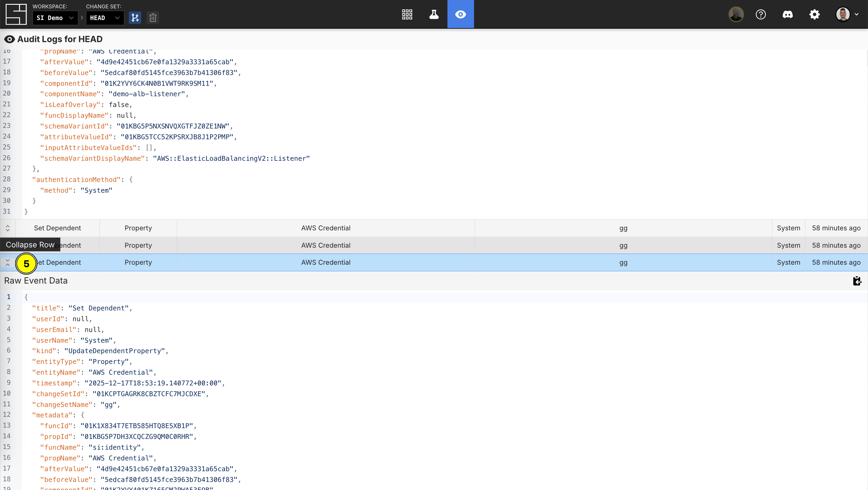Open the Discord link icon
Image resolution: width=868 pixels, height=490 pixels.
pos(787,15)
